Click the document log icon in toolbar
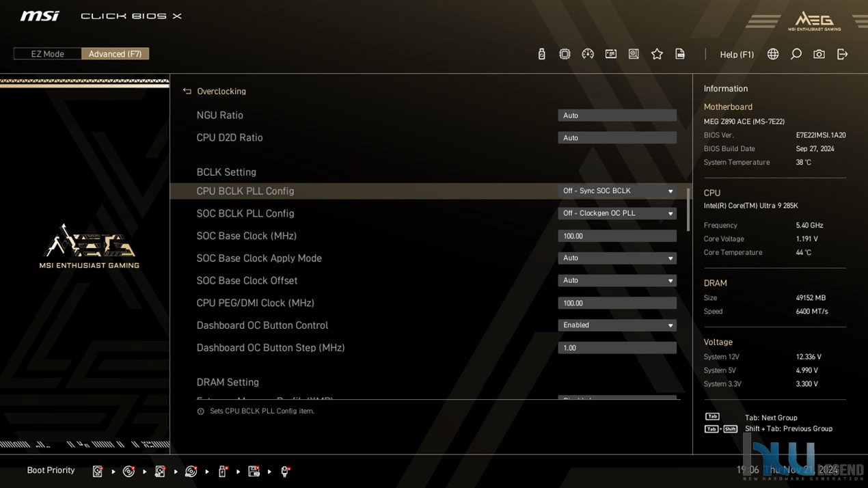This screenshot has width=868, height=488. click(680, 54)
